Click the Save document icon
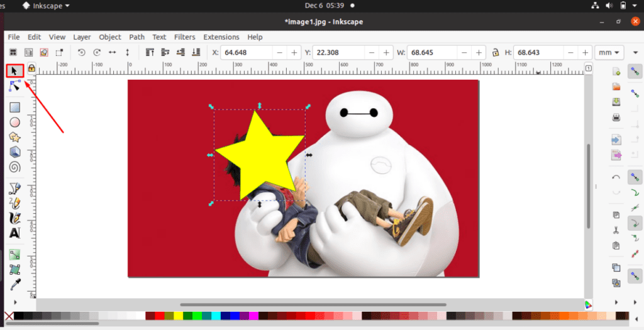Screen dimensions: 644x330 616,102
